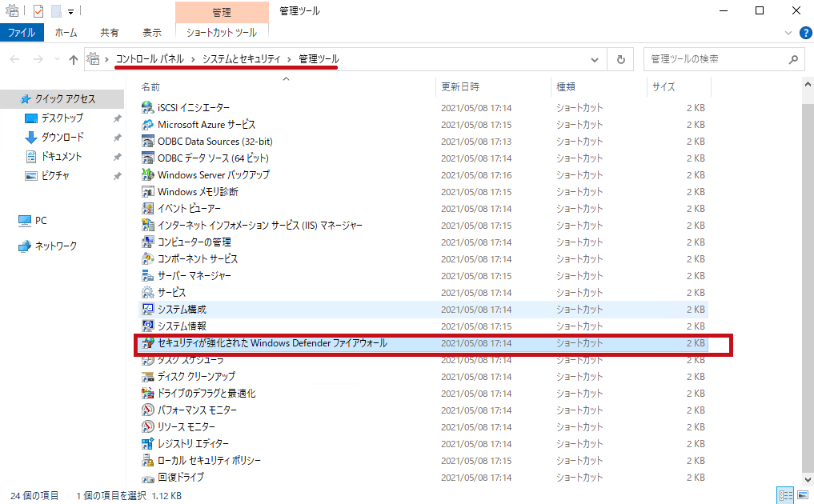Image resolution: width=814 pixels, height=504 pixels.
Task: Click the リソース モニター icon
Action: (x=147, y=426)
